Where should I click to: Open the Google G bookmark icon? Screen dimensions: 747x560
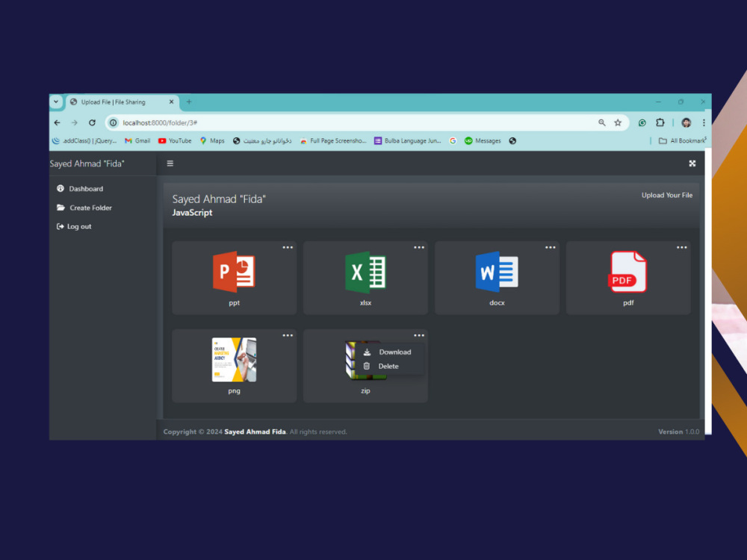(x=453, y=141)
